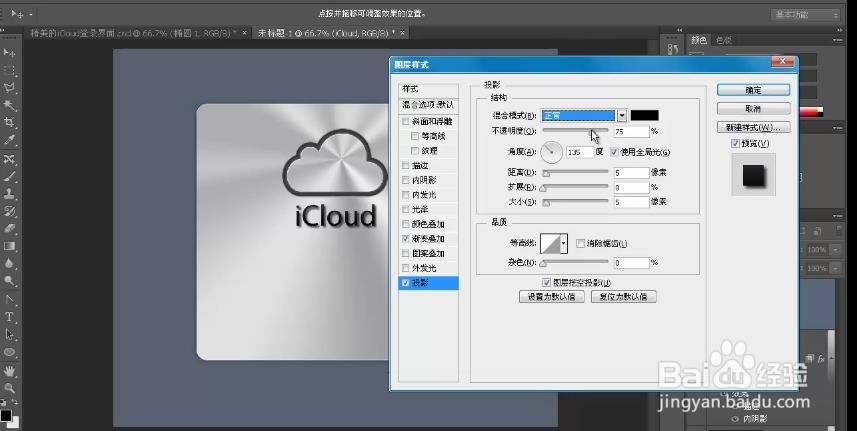This screenshot has width=857, height=431.
Task: Enable 内阴影 style checkbox
Action: pyautogui.click(x=405, y=180)
